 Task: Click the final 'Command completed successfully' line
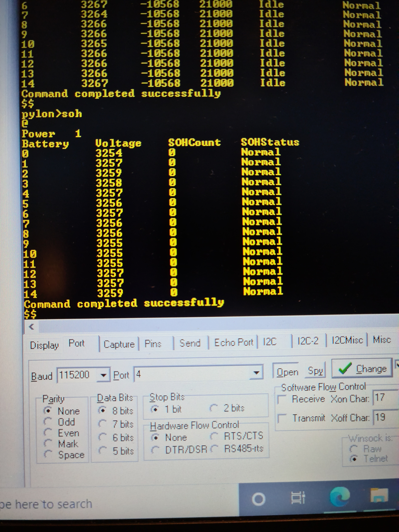(124, 303)
